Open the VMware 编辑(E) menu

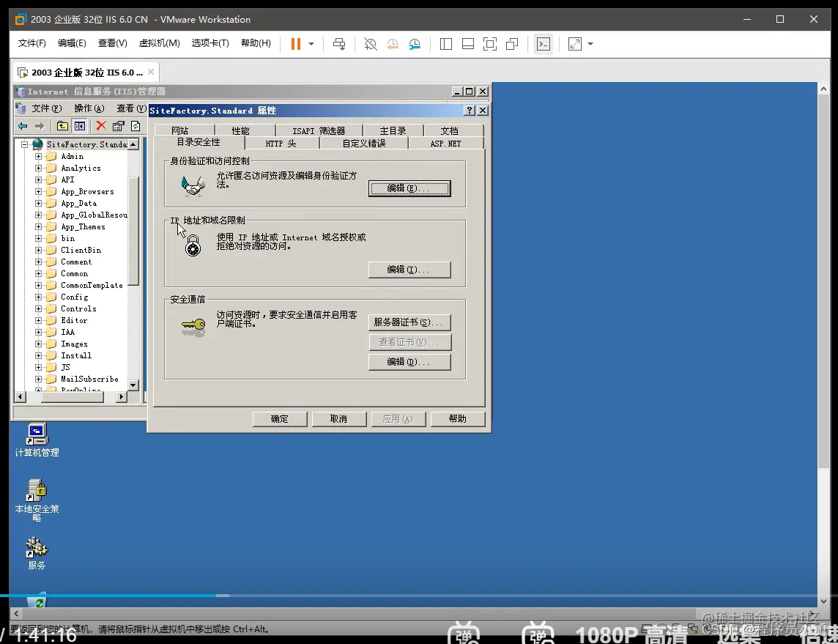(72, 43)
